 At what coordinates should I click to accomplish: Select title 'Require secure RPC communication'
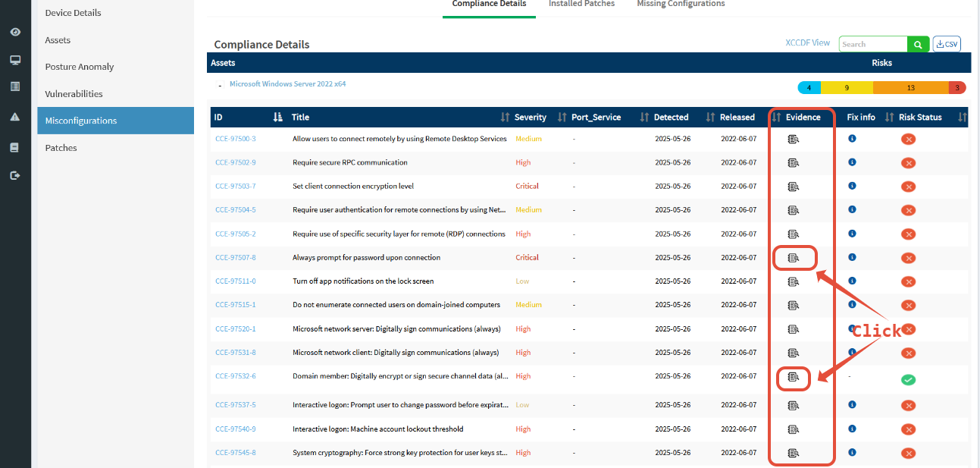350,162
